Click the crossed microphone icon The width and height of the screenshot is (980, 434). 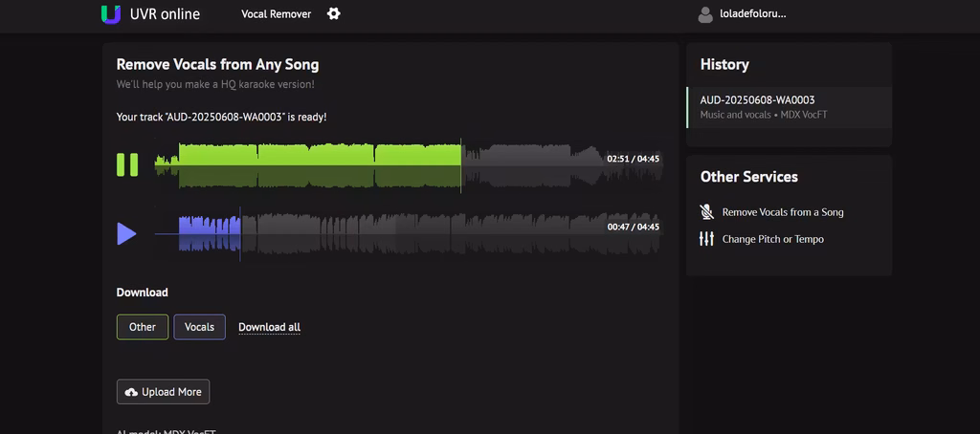click(707, 212)
